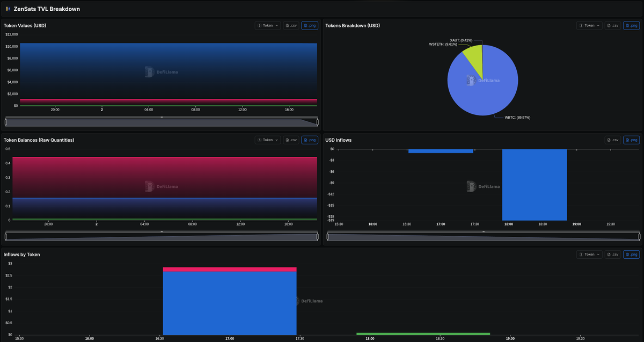
Task: Click the Inflows by Token panel title
Action: click(x=21, y=254)
